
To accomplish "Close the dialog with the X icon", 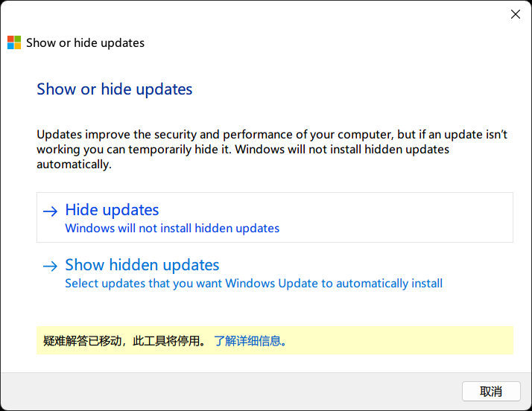I will [516, 14].
